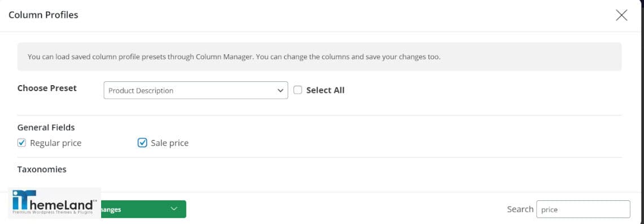Tick the Select All checkbox
The image size is (644, 224).
[298, 90]
